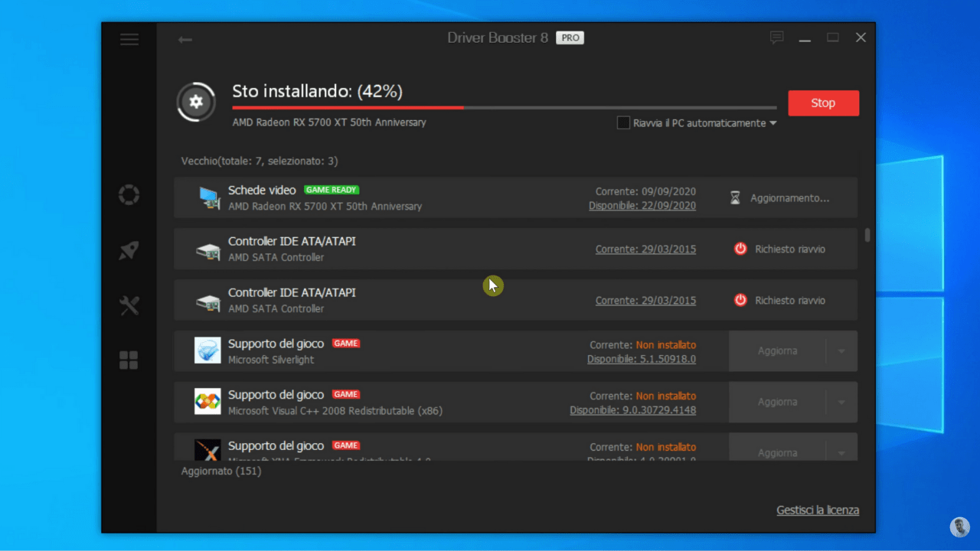Open the Tools wrench section
The width and height of the screenshot is (980, 551).
click(x=129, y=306)
